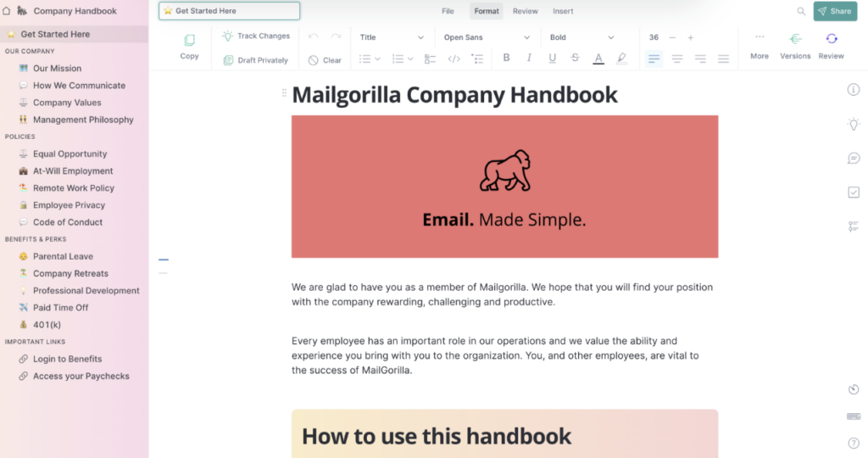Open the comments icon in right rail
Image resolution: width=868 pixels, height=458 pixels.
(x=854, y=159)
